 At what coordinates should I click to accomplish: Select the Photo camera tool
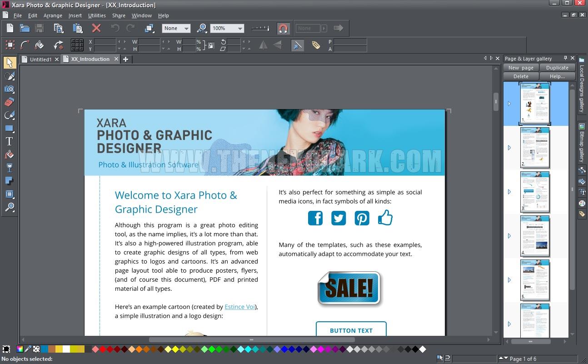point(10,89)
